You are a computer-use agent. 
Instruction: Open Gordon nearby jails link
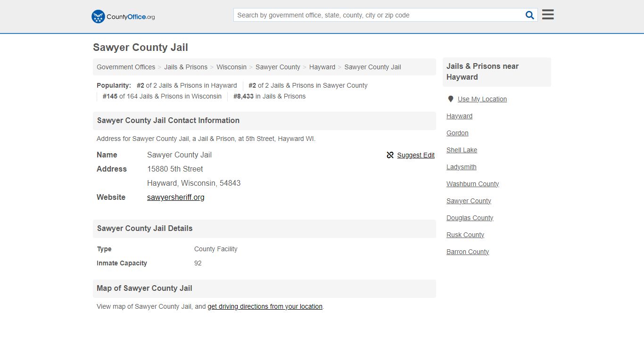(457, 133)
